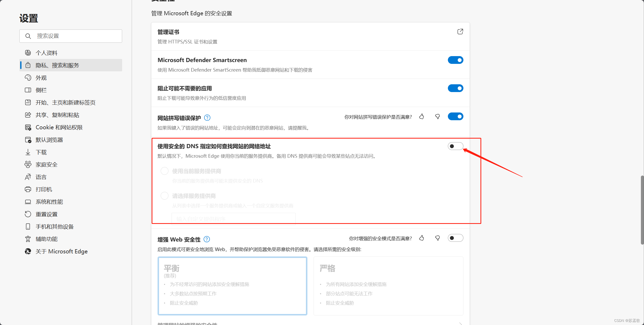The width and height of the screenshot is (644, 325).
Task: Choose the 平衡 security level card
Action: pos(232,286)
